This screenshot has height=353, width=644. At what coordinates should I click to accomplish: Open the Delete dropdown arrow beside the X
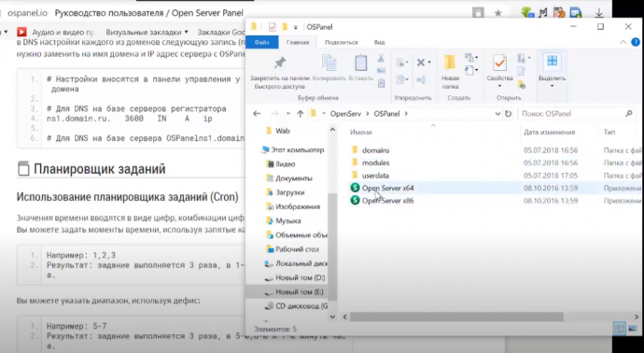pyautogui.click(x=429, y=63)
